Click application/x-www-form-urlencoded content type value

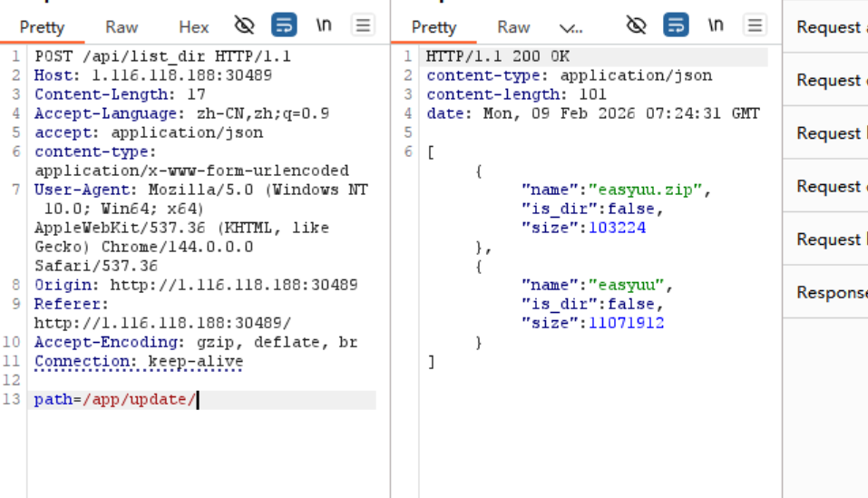click(x=191, y=171)
